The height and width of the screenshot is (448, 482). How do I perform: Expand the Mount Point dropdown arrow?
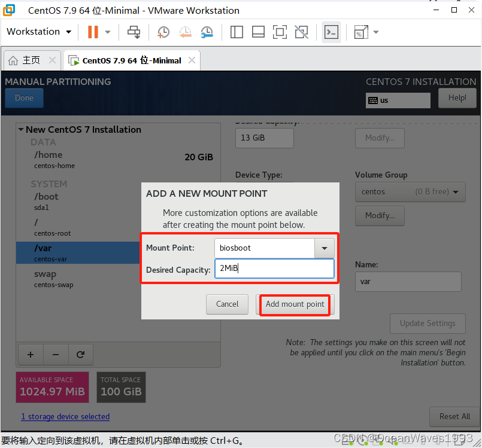click(x=325, y=248)
